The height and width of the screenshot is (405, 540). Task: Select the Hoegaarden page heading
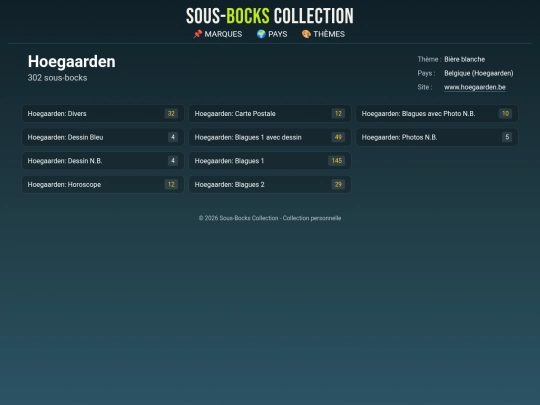pos(72,62)
